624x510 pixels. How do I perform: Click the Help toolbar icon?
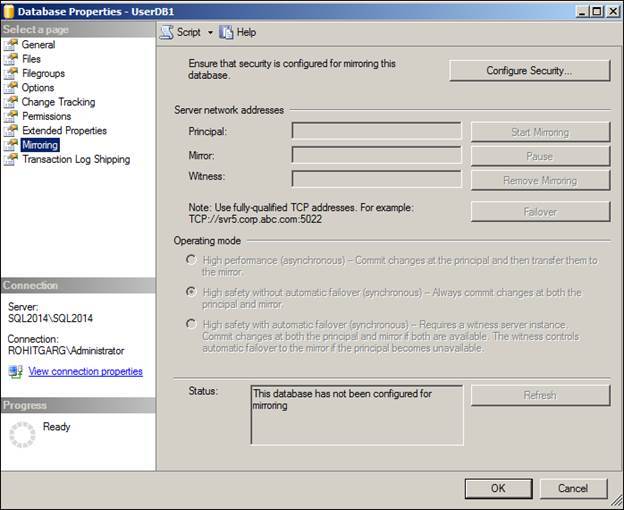(226, 32)
